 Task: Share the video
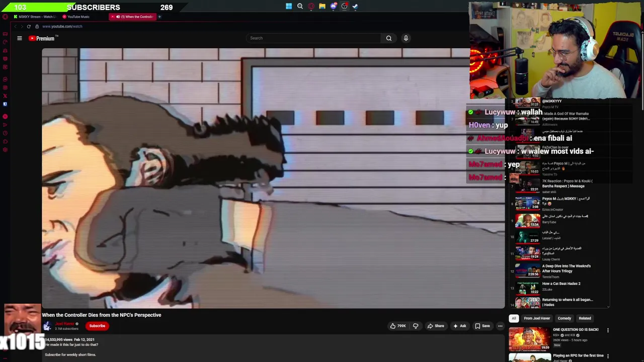pos(436,326)
